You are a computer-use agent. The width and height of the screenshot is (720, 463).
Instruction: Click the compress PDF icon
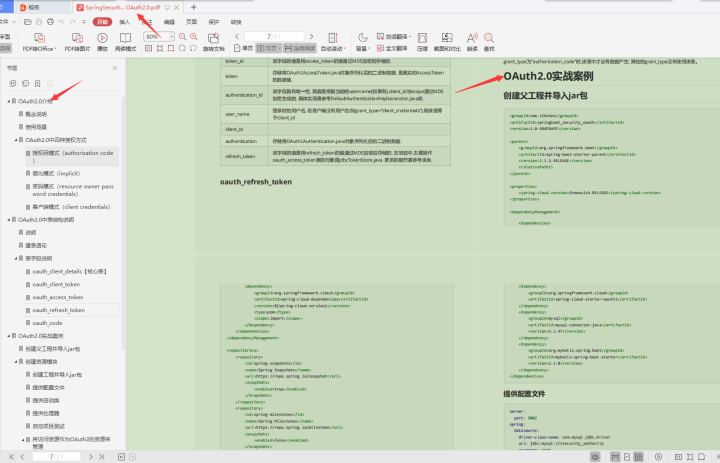(422, 38)
